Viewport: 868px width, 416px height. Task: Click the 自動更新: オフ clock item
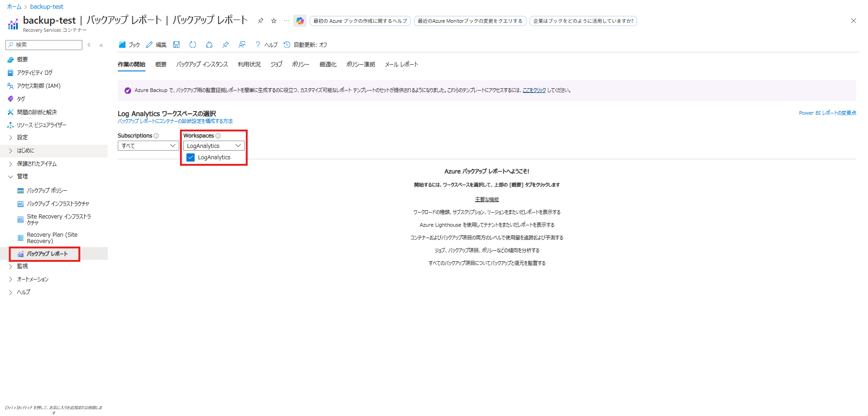[305, 45]
